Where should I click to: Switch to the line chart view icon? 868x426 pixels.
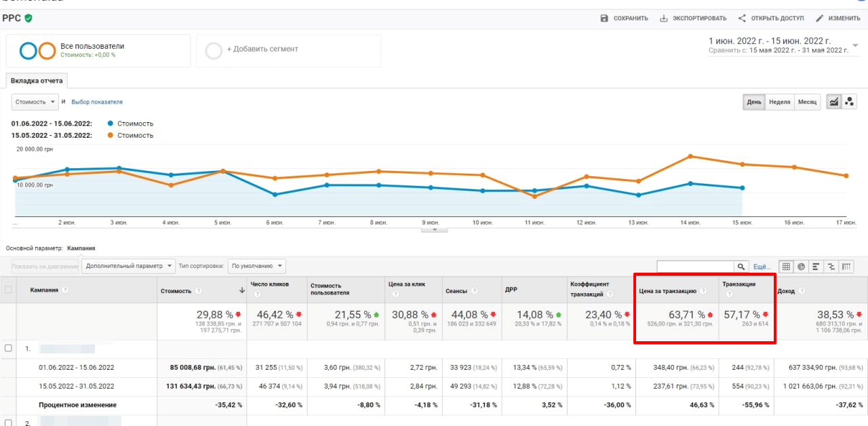pyautogui.click(x=834, y=102)
